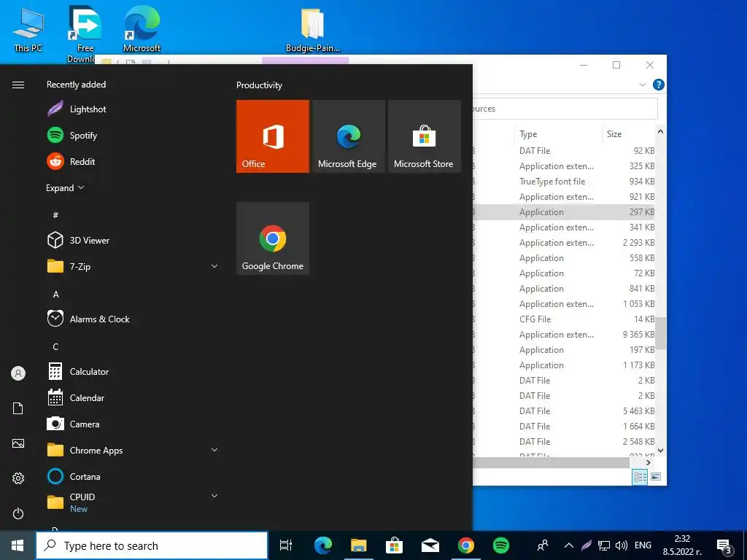Click the Power button in Start sidebar
The image size is (747, 560).
(x=18, y=513)
